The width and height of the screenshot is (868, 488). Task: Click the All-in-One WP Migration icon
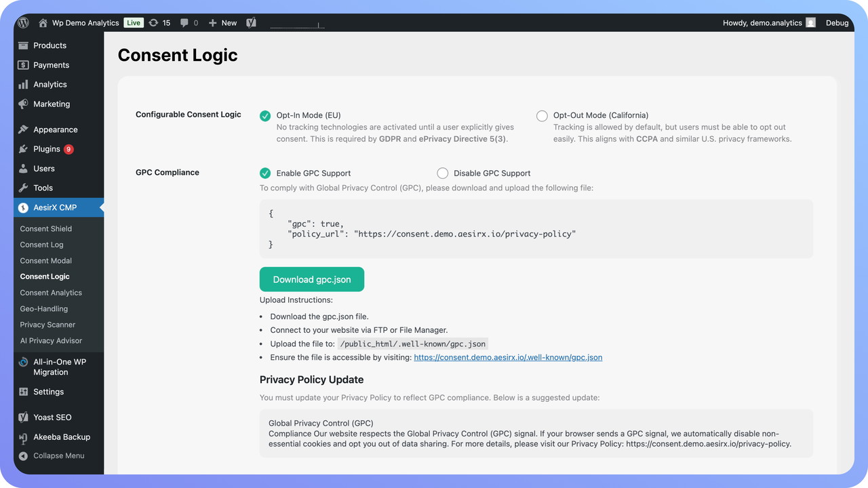[x=23, y=362]
